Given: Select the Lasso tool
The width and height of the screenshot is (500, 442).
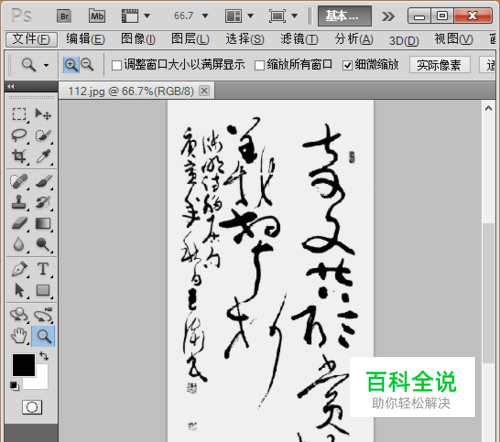Looking at the screenshot, I should [19, 135].
